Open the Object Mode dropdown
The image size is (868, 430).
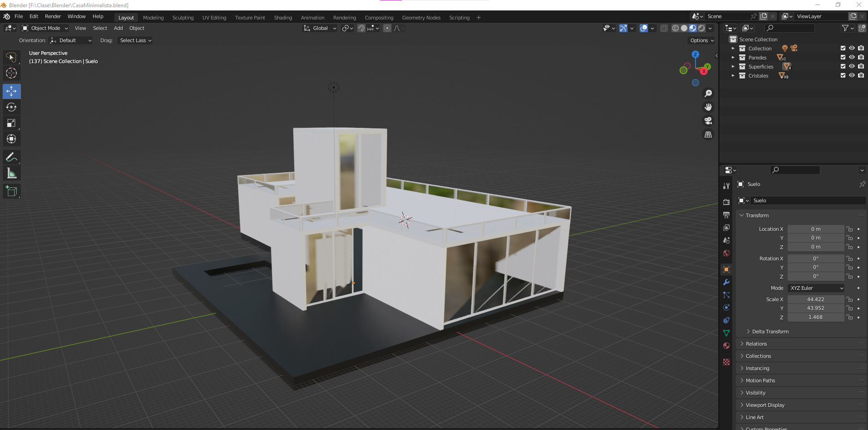45,28
